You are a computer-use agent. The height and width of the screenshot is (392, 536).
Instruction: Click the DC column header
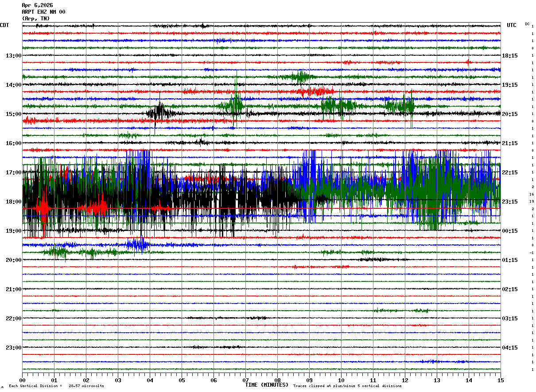point(527,24)
